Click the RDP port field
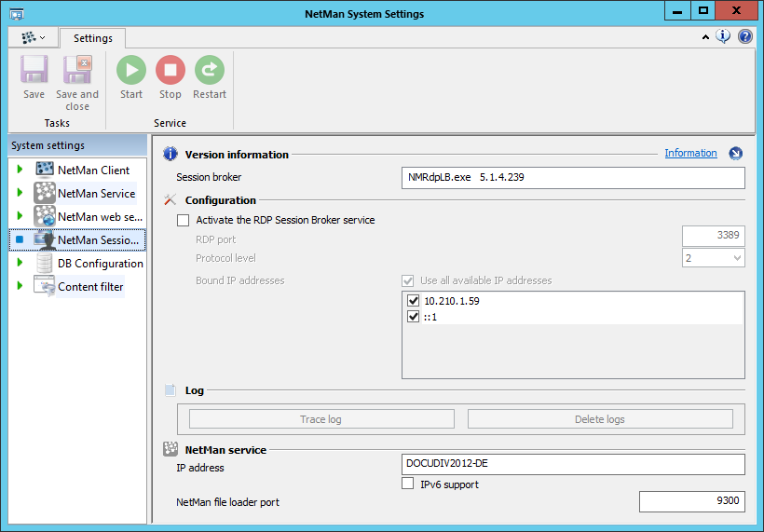The width and height of the screenshot is (764, 532). 714,236
